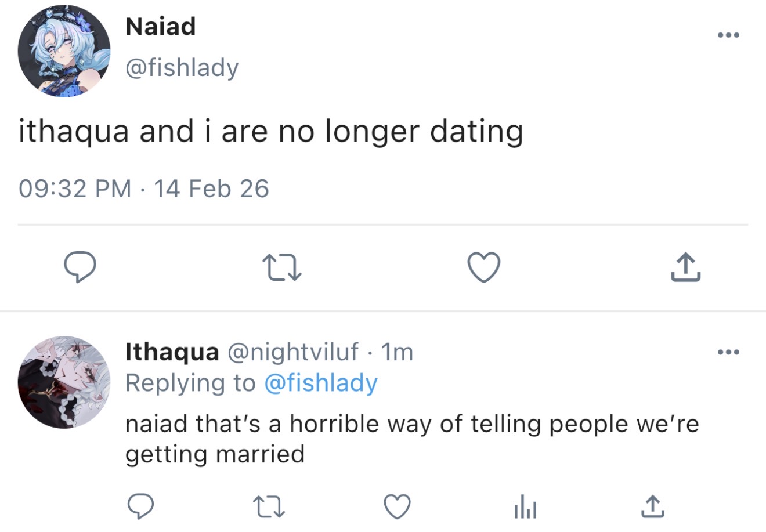Open Ithaqua's profile picture
766x532 pixels.
[x=64, y=382]
